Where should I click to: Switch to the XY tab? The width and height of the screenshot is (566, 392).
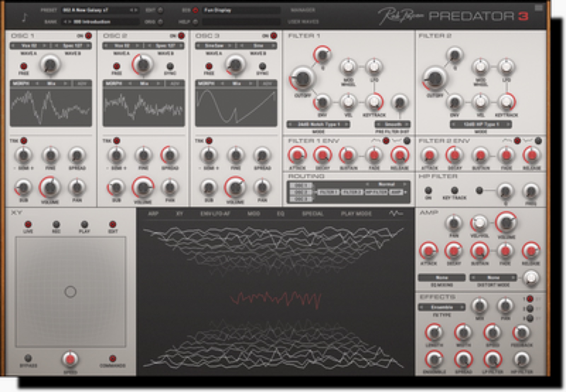[179, 213]
